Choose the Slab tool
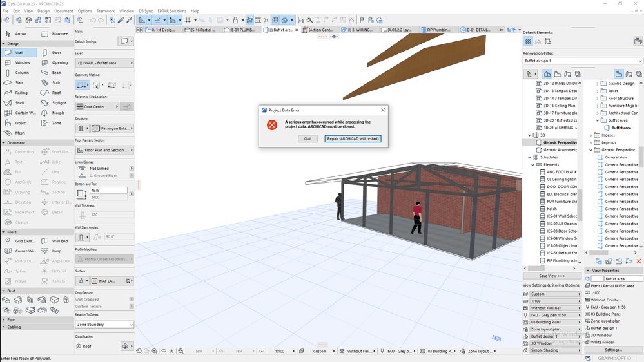The image size is (644, 362). coord(19,83)
